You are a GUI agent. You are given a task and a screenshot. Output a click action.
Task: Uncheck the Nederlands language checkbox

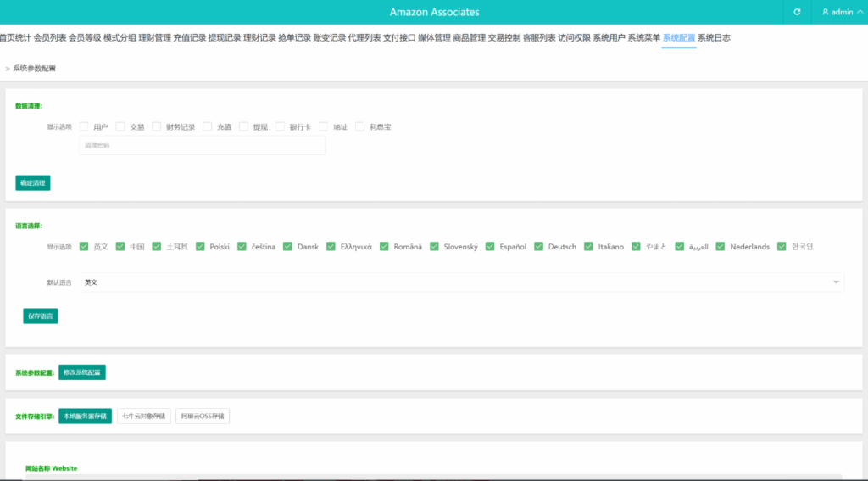[720, 246]
